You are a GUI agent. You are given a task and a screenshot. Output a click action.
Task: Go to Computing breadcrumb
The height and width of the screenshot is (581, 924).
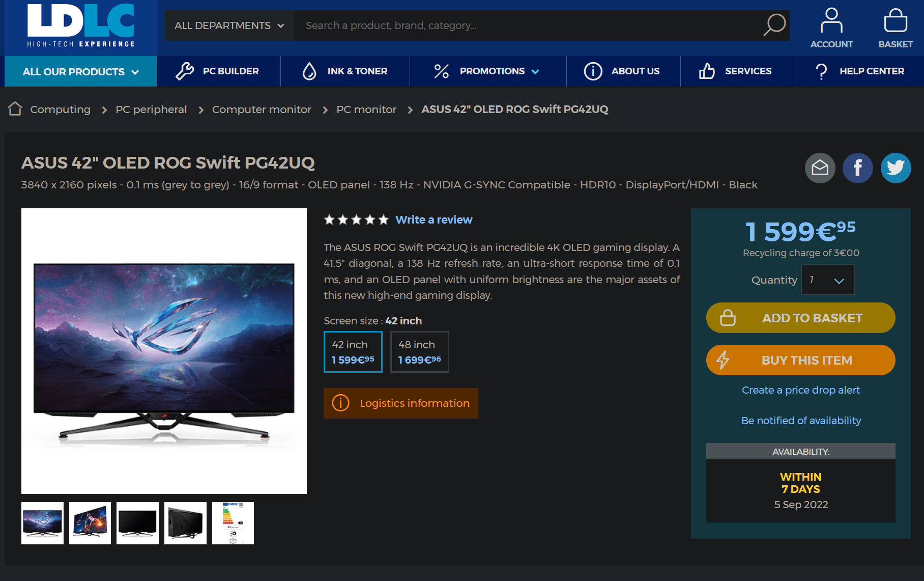click(x=60, y=109)
